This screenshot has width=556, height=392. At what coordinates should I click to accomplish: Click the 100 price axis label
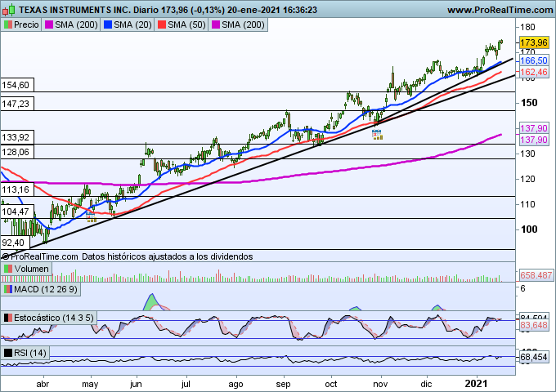pos(529,229)
